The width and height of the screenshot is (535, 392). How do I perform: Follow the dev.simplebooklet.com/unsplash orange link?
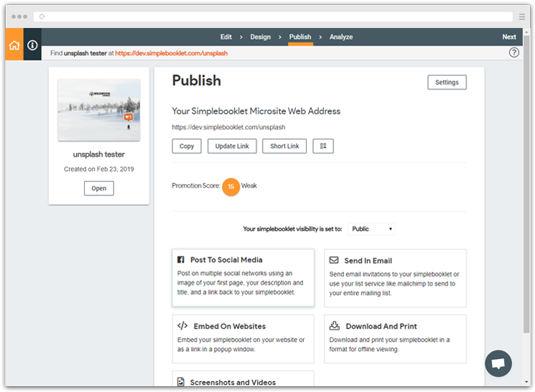[x=171, y=53]
